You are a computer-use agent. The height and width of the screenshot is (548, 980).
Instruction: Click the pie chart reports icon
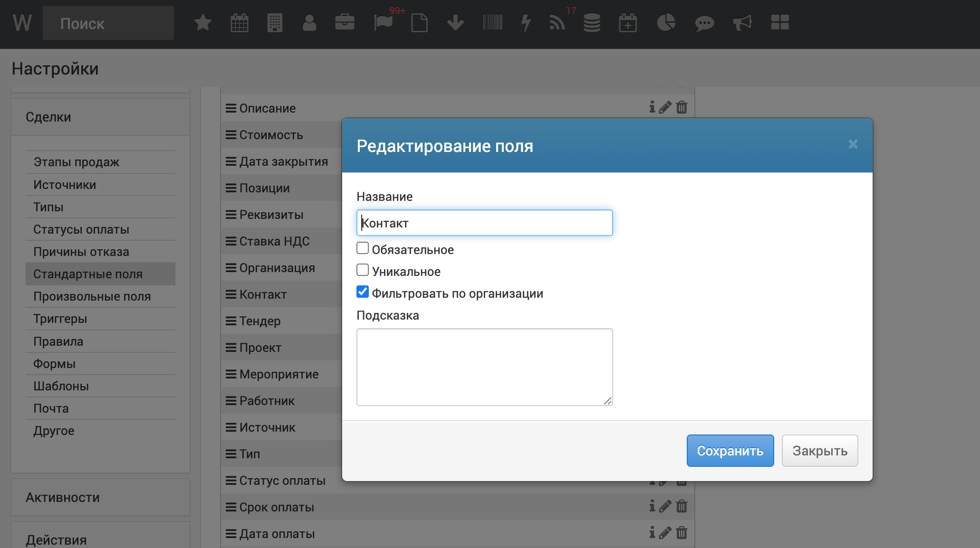(x=666, y=22)
